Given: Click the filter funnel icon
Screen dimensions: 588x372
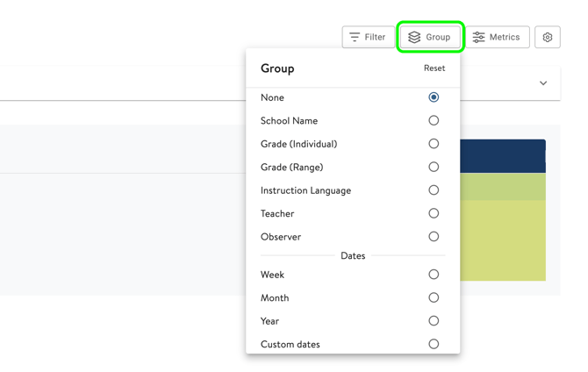Looking at the screenshot, I should click(x=355, y=37).
